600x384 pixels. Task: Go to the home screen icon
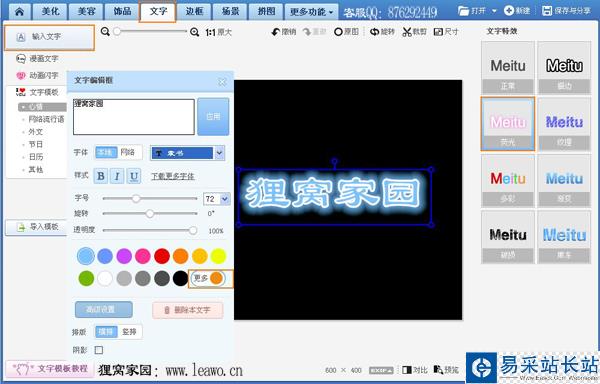click(19, 11)
